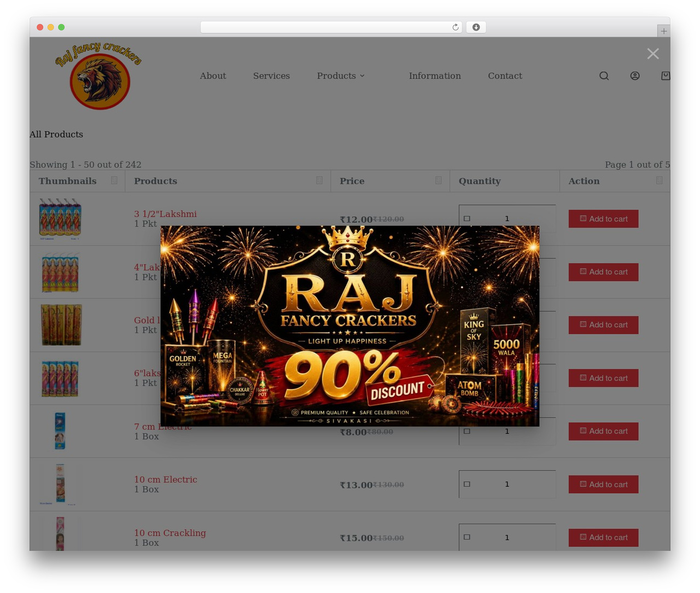Add 7 cm Electric to cart
700x593 pixels.
[603, 431]
